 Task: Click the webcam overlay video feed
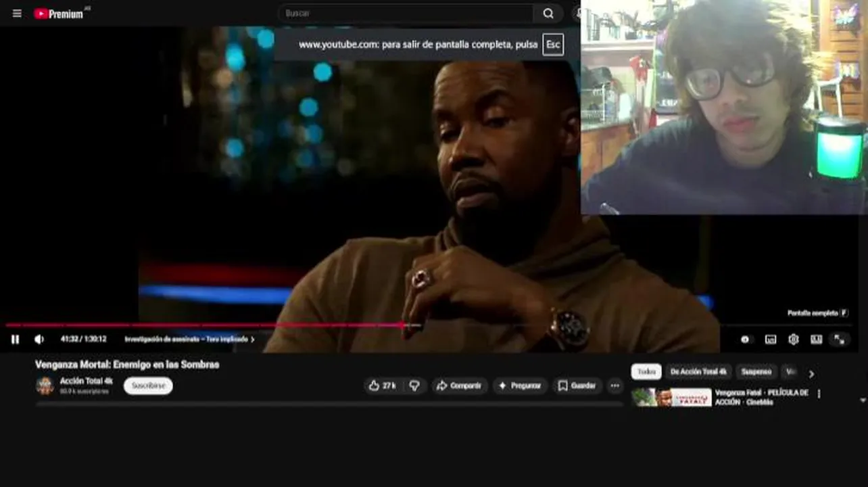click(724, 107)
